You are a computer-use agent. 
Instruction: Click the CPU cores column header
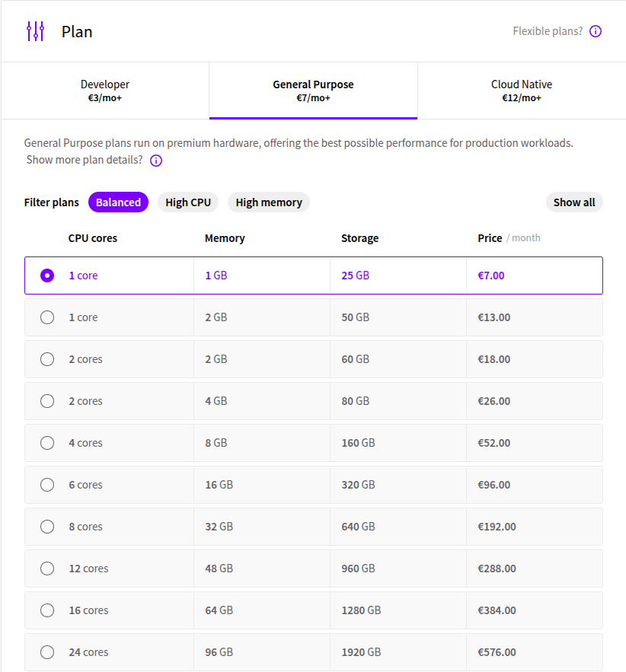[93, 238]
